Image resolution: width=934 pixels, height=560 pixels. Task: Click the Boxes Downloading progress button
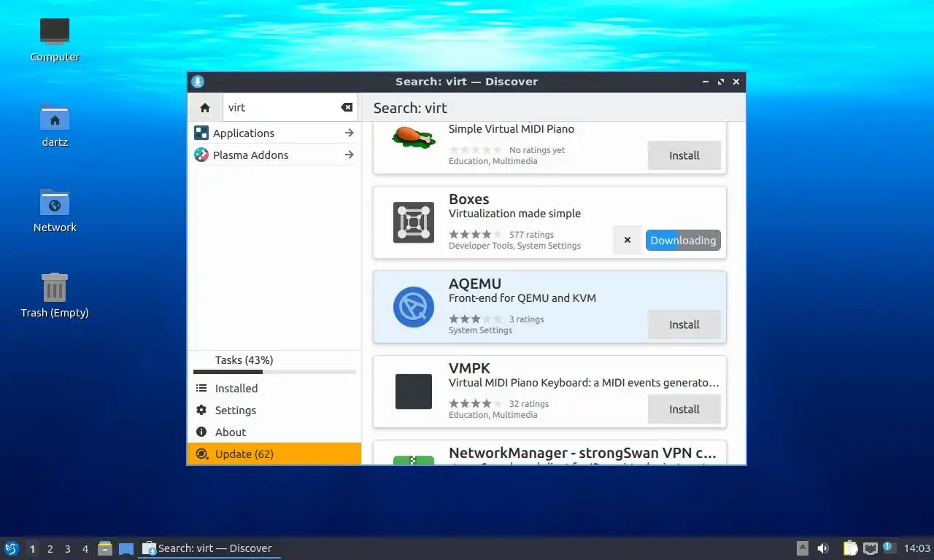(683, 240)
